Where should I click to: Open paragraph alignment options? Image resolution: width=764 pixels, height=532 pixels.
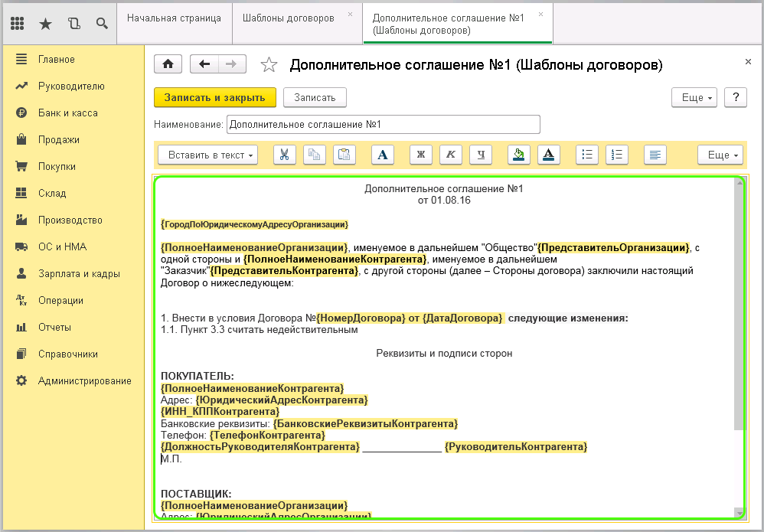coord(655,155)
